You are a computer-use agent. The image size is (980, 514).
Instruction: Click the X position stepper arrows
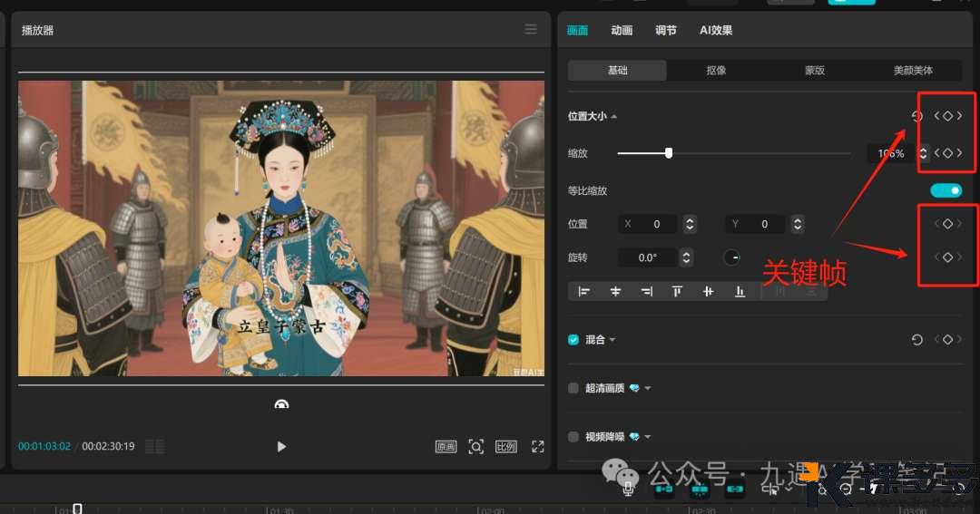pos(690,224)
